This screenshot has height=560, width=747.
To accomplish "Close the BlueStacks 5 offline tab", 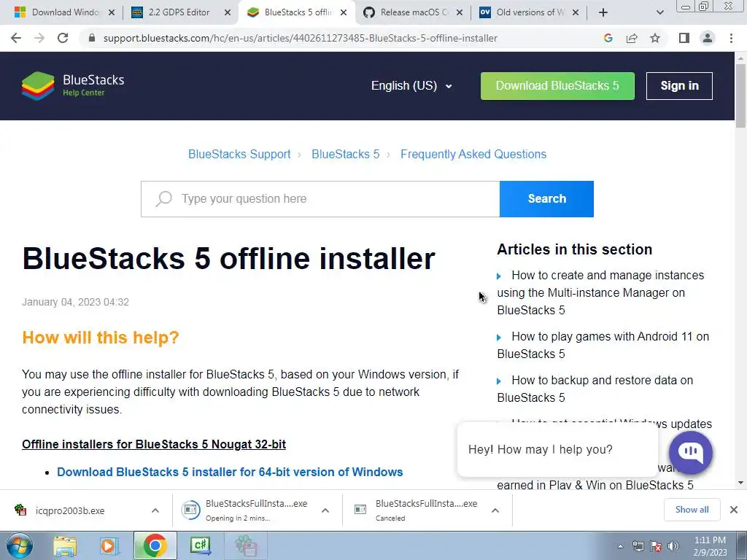I will [x=344, y=12].
